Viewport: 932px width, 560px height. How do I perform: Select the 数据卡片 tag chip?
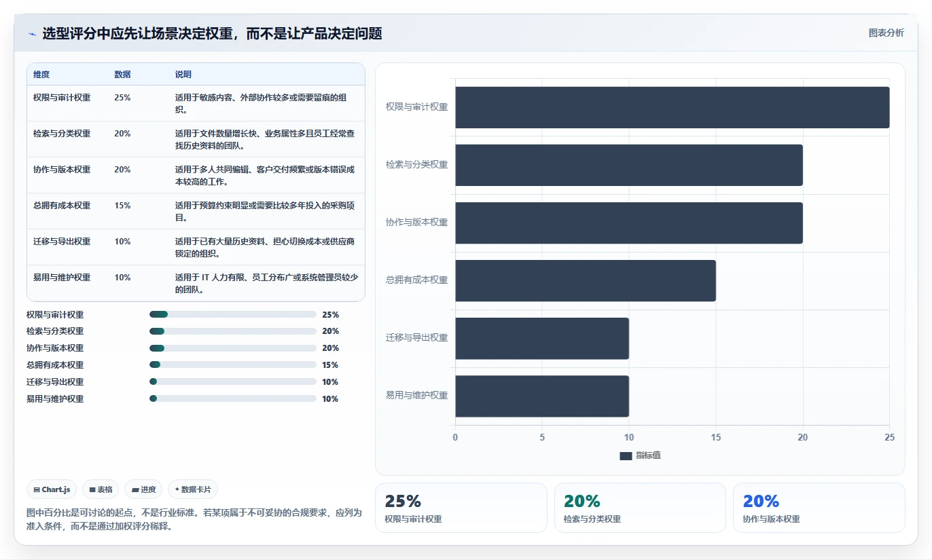[x=193, y=489]
